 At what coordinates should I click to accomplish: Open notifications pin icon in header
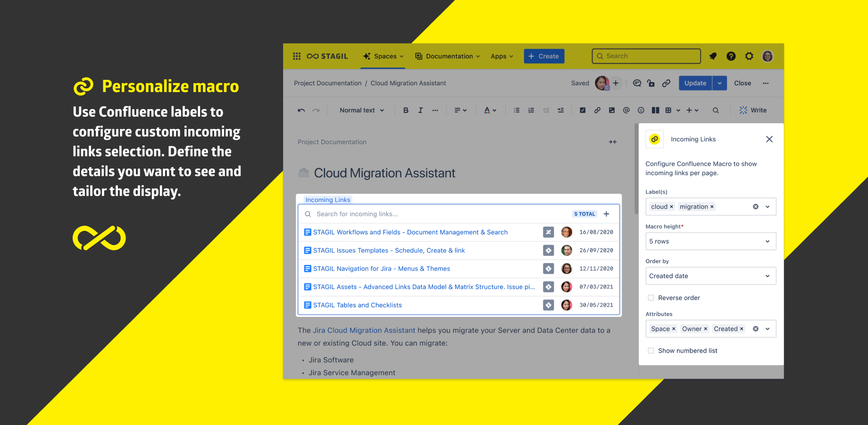(x=713, y=56)
